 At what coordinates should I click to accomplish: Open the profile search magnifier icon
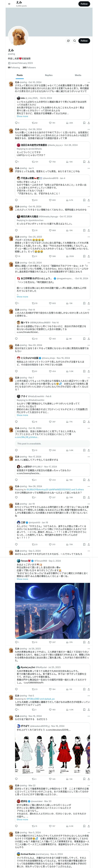[x=74, y=41]
